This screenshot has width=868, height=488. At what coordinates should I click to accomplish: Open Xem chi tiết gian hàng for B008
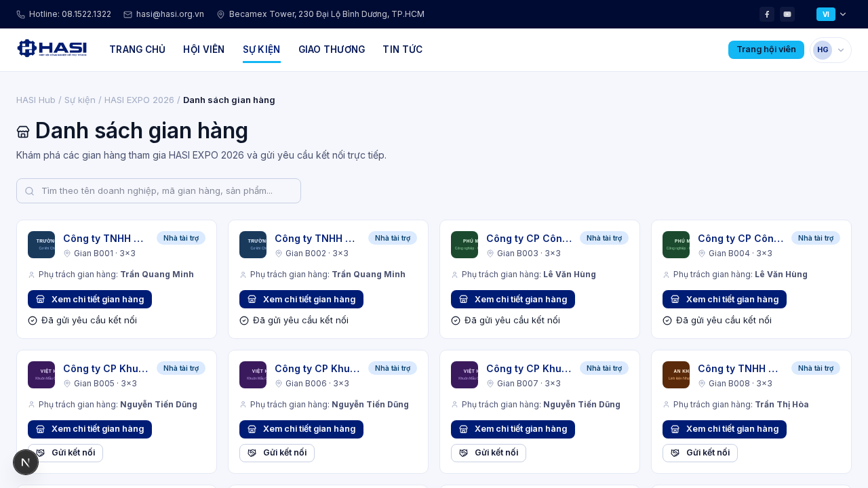724,429
